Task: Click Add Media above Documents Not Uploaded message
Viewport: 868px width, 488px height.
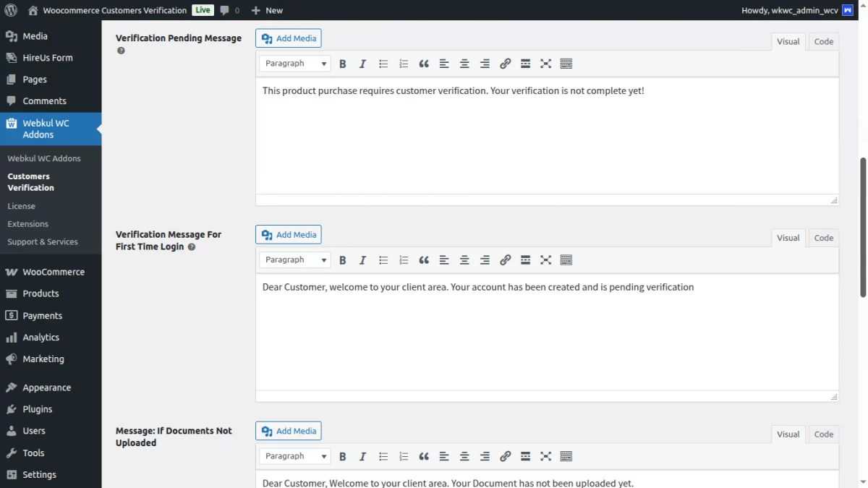Action: tap(289, 431)
